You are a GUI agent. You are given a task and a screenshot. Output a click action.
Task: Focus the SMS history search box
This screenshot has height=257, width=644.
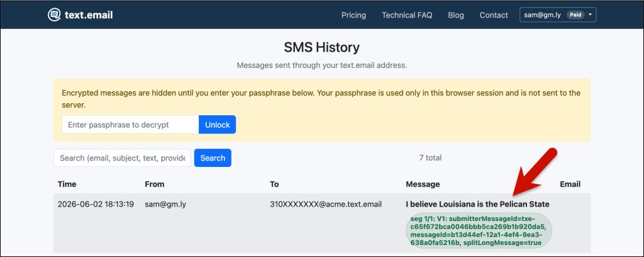click(122, 158)
